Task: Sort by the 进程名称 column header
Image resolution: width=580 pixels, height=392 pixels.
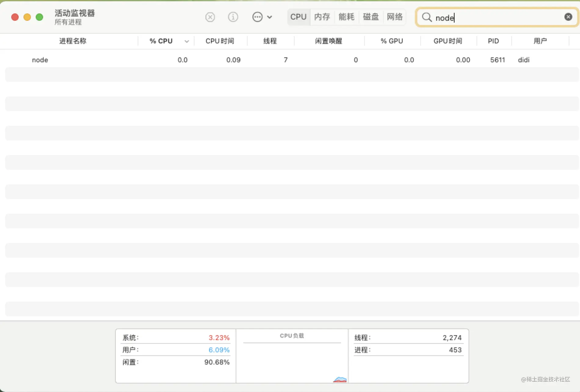Action: coord(73,41)
